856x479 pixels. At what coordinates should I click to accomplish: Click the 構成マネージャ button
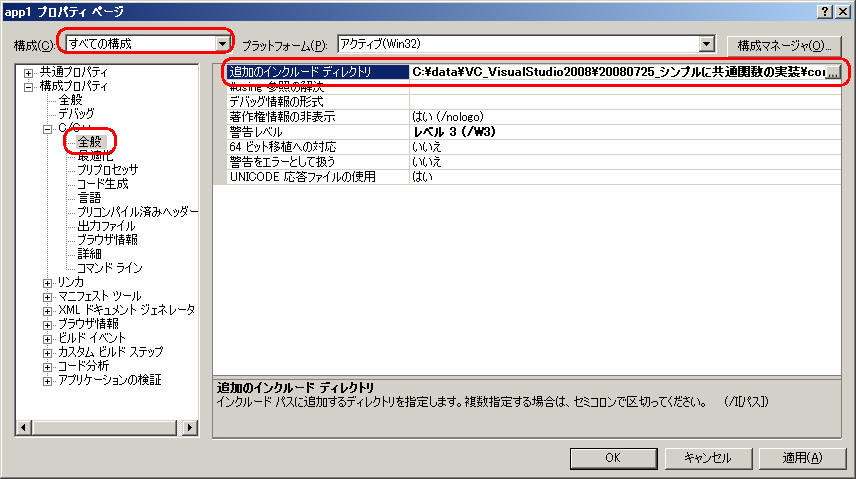point(783,45)
